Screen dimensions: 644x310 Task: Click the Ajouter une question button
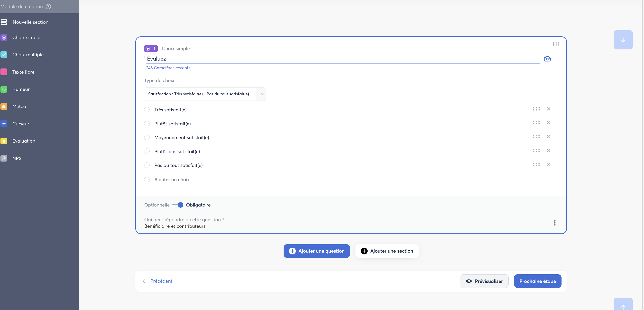click(317, 251)
